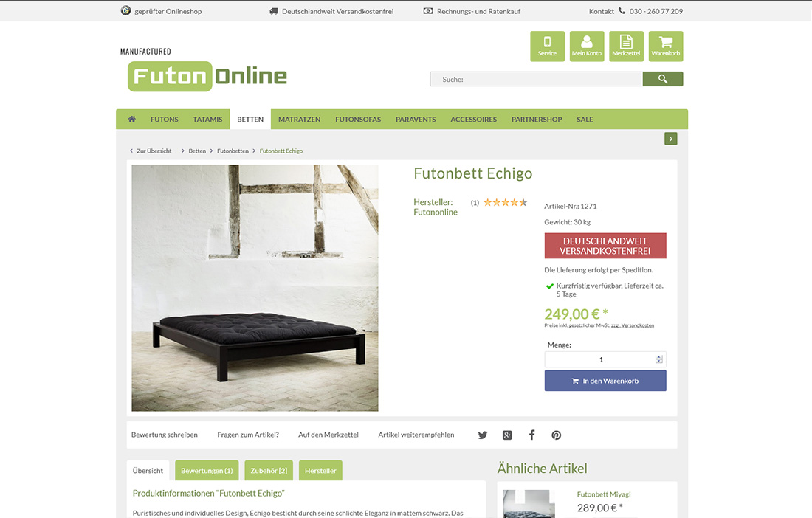Share product on Pinterest

coord(556,435)
